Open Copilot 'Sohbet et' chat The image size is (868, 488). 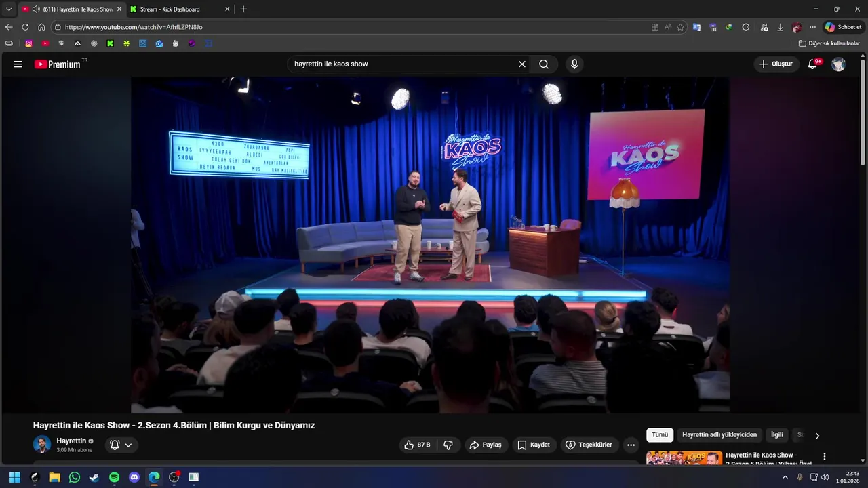(x=843, y=27)
